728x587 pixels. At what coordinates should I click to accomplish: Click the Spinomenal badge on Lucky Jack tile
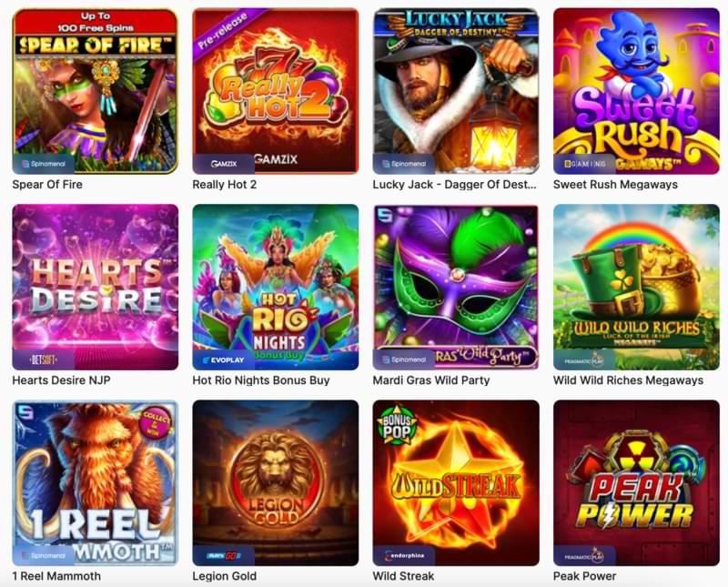[x=403, y=164]
